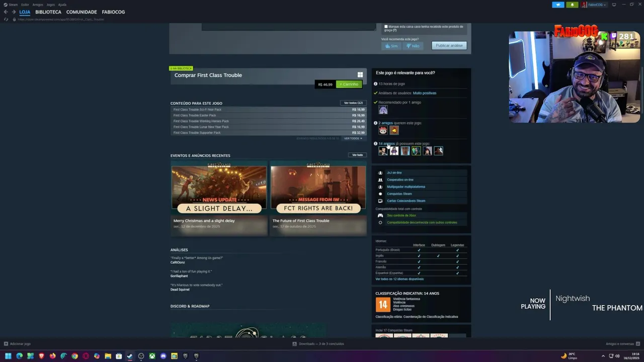
Task: Launch Firefox from the taskbar
Action: pos(52,356)
